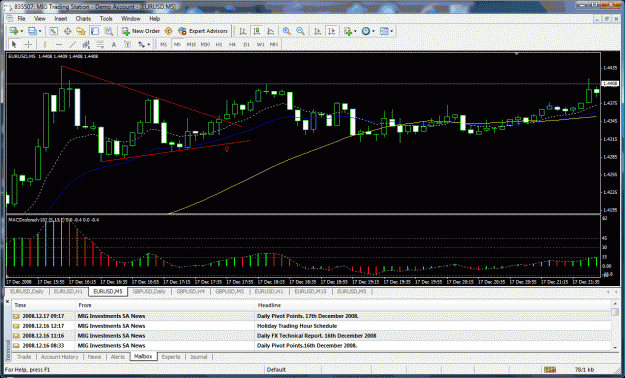This screenshot has width=625, height=378.
Task: Expand the Templates dropdown arrow
Action: [392, 31]
